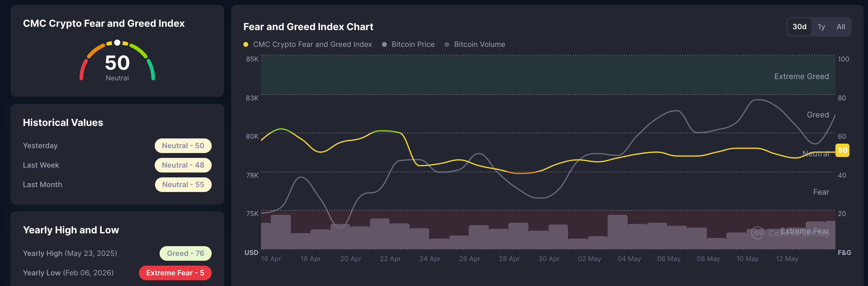Viewport: 868px width, 286px height.
Task: Click the Yearly High Greed - 76 badge
Action: click(x=185, y=253)
